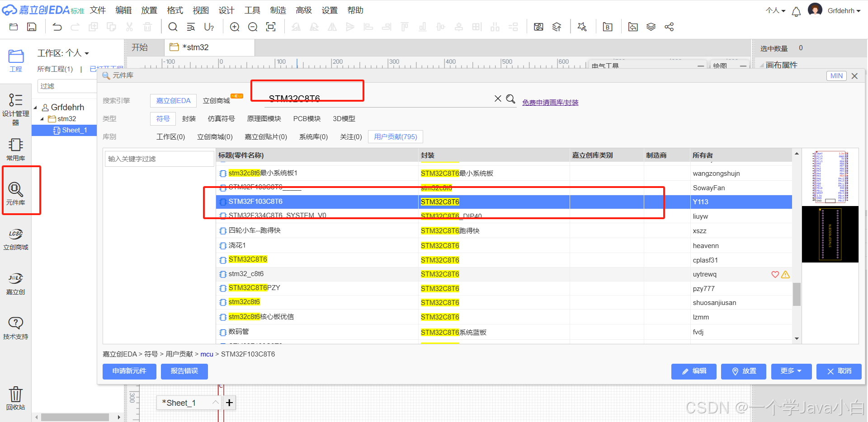Image resolution: width=868 pixels, height=422 pixels.
Task: Open the folder icon in toolbar
Action: (14, 27)
